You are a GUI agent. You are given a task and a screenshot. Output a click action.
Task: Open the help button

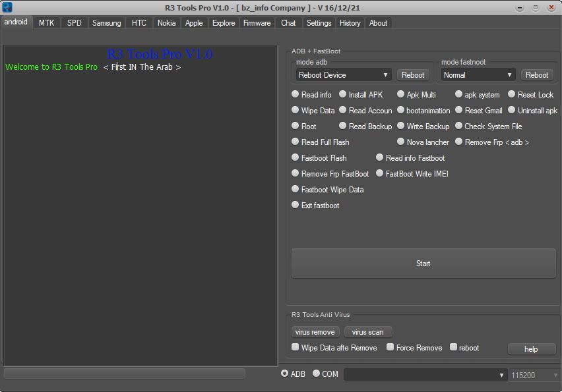tap(532, 349)
